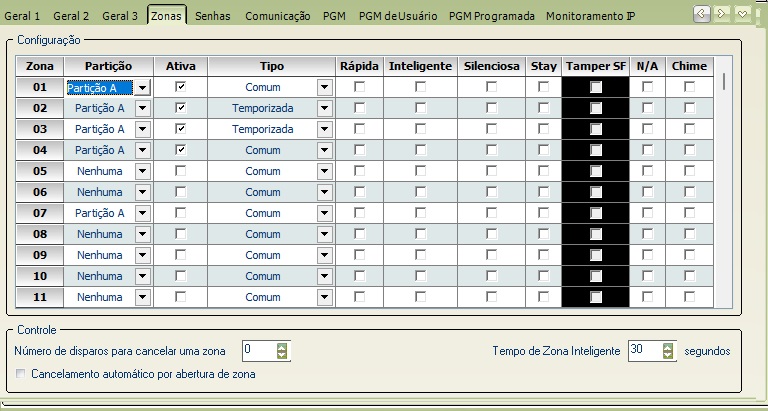The image size is (768, 411).
Task: Open the Comunicação tab
Action: tap(278, 16)
